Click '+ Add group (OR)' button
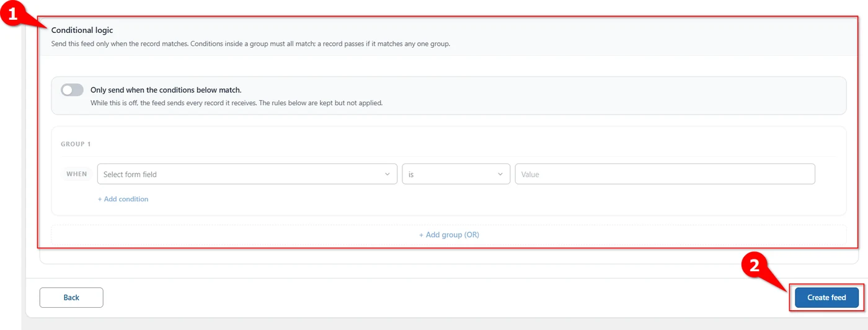The height and width of the screenshot is (330, 868). [449, 235]
